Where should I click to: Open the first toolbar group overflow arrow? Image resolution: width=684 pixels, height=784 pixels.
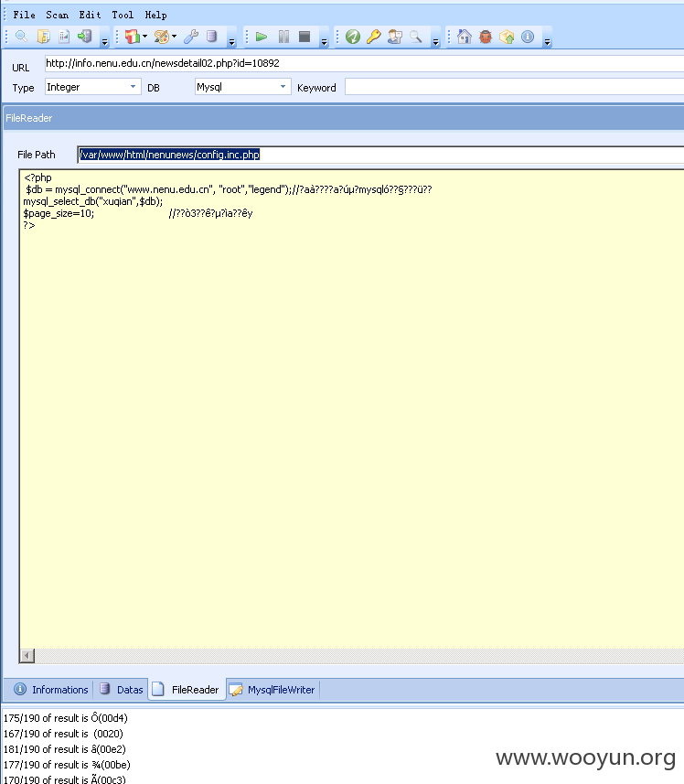click(x=104, y=42)
